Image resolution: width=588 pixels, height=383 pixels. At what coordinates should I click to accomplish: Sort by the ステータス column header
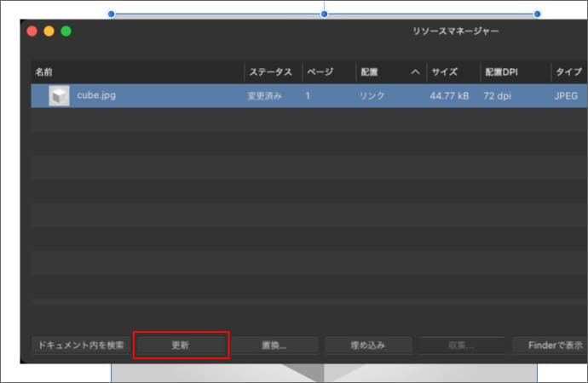pyautogui.click(x=270, y=72)
